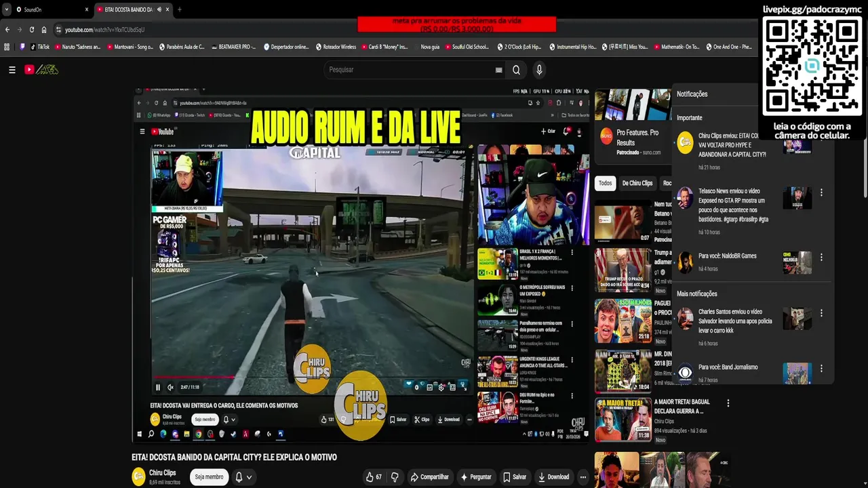
Task: Open the Naruto "Sadness an..." bookmark
Action: 77,47
